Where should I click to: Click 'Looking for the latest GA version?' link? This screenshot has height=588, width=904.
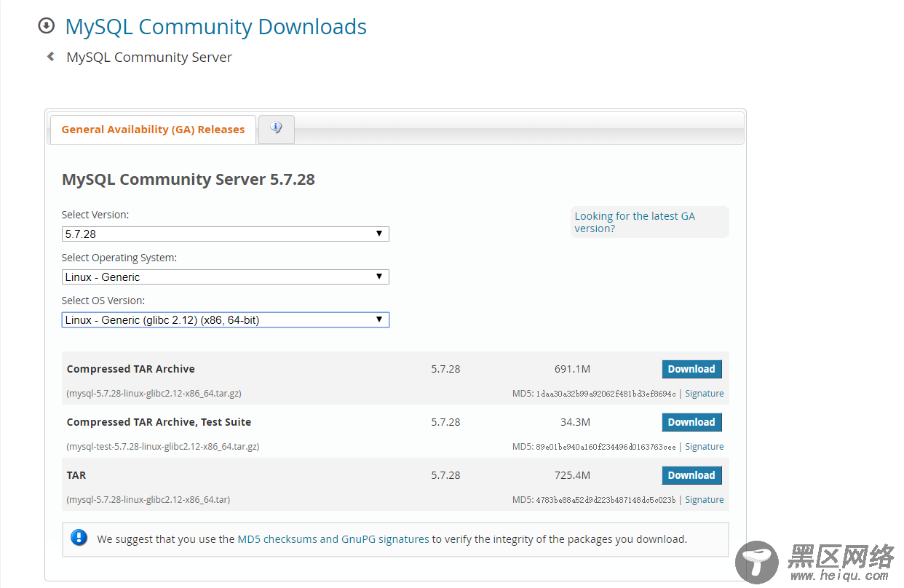(635, 222)
